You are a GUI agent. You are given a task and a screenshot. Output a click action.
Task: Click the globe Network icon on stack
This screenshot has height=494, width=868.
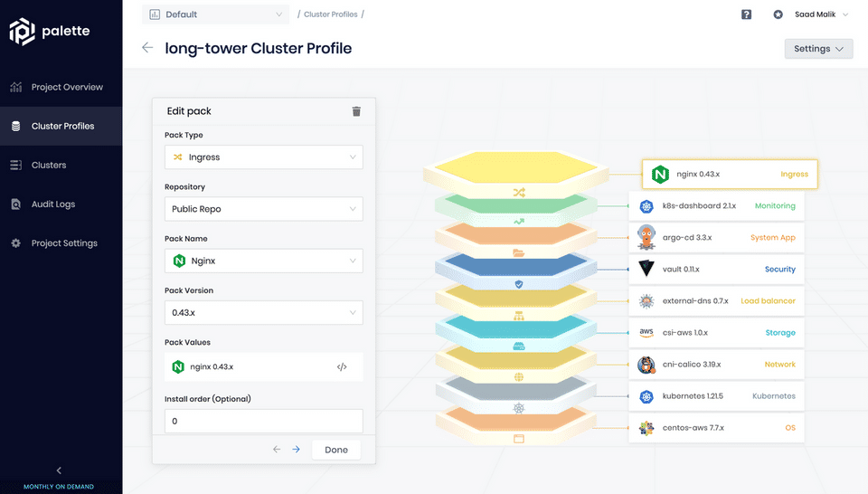519,377
